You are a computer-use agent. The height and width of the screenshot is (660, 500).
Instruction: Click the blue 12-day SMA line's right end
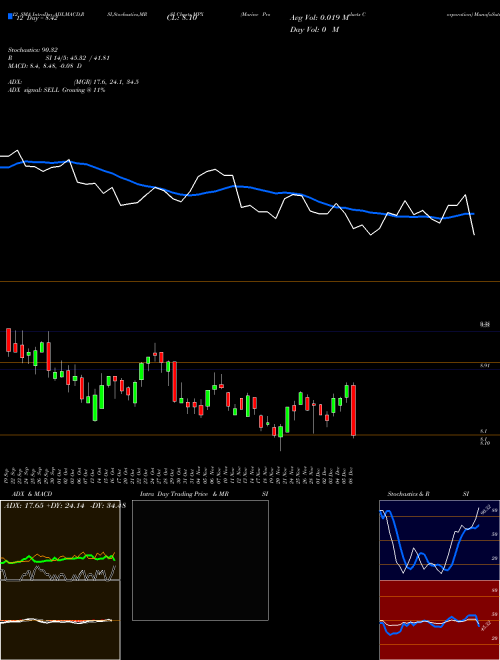point(473,214)
